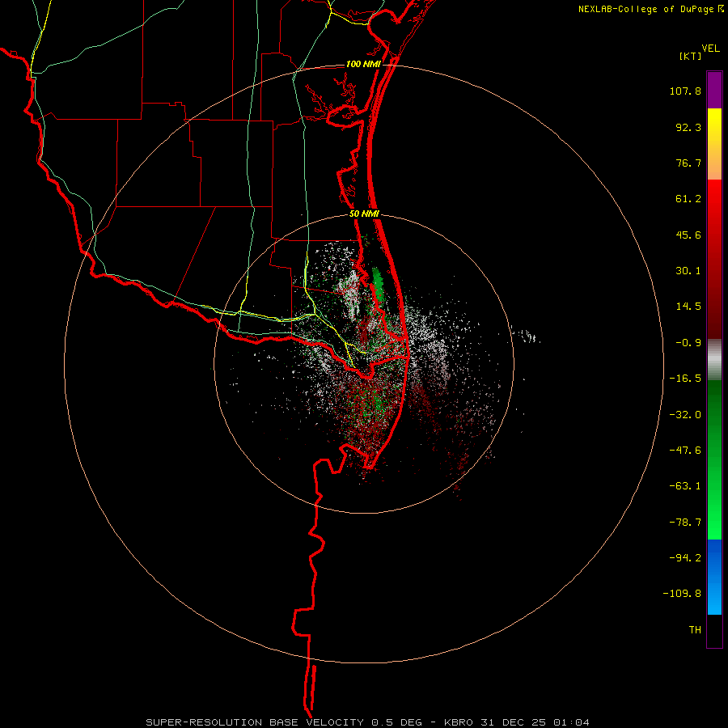Select the 61.2 scale value
The image size is (728, 728).
[688, 199]
